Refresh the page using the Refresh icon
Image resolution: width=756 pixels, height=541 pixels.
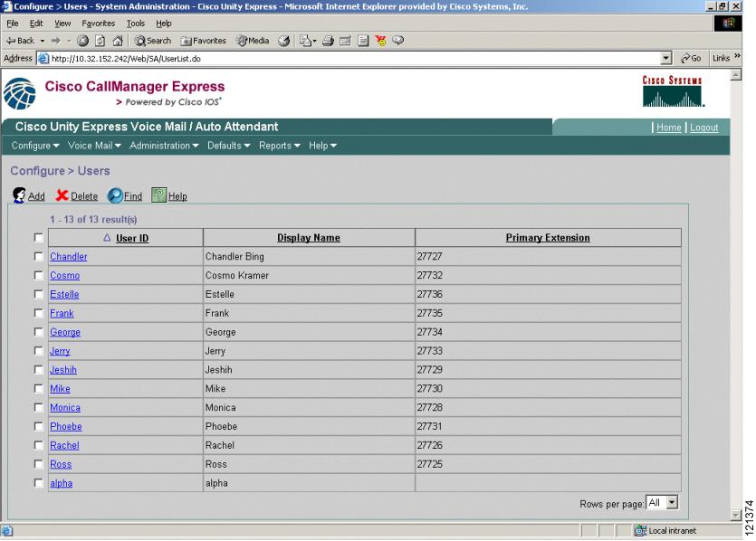pyautogui.click(x=100, y=41)
